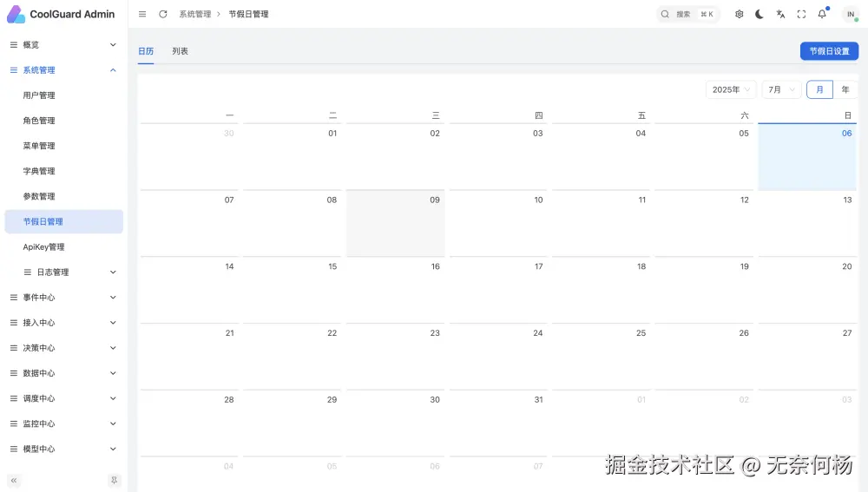The image size is (868, 492).
Task: Expand the 接入中心 menu chevron
Action: tap(113, 323)
